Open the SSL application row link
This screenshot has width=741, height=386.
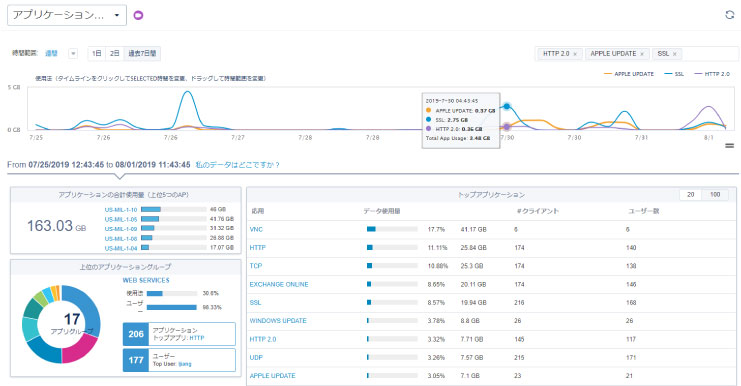[255, 302]
